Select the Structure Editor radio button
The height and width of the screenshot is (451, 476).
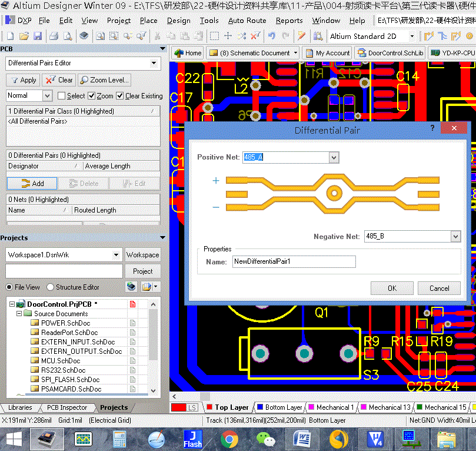(x=51, y=287)
